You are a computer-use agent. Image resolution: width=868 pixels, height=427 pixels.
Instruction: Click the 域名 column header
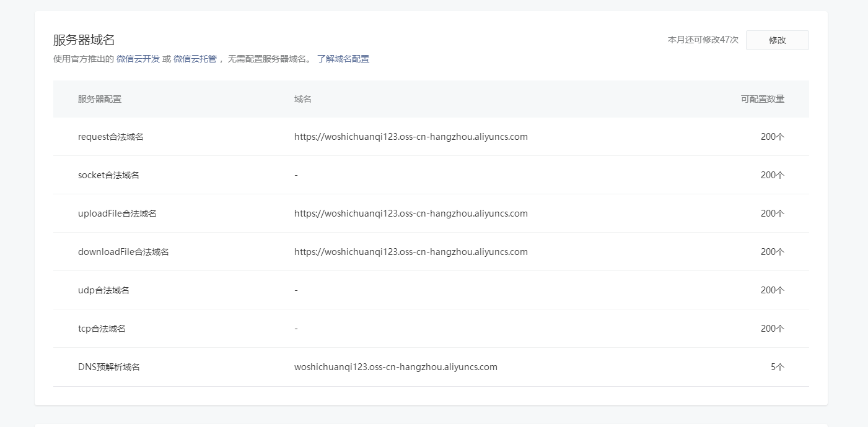coord(303,99)
